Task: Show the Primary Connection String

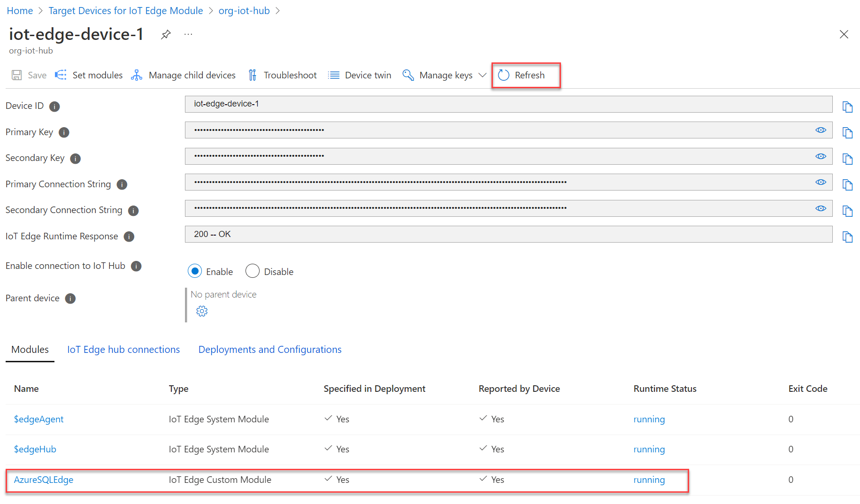Action: point(821,182)
